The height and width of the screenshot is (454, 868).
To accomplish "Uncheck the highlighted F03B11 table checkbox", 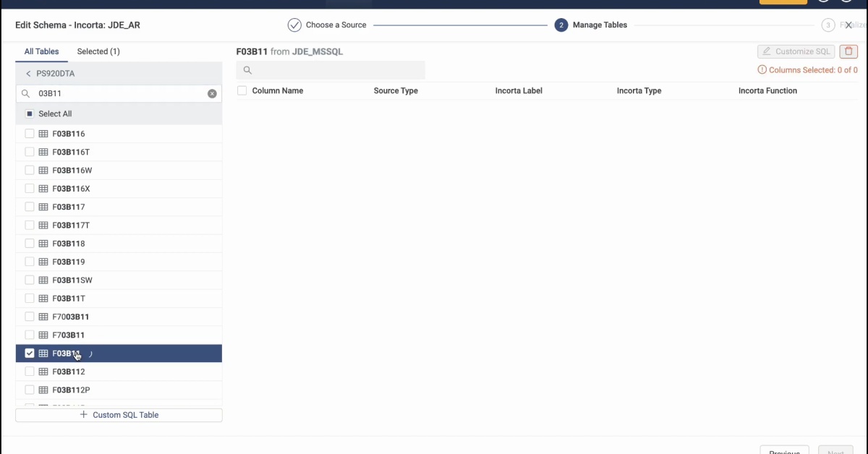I will (30, 354).
